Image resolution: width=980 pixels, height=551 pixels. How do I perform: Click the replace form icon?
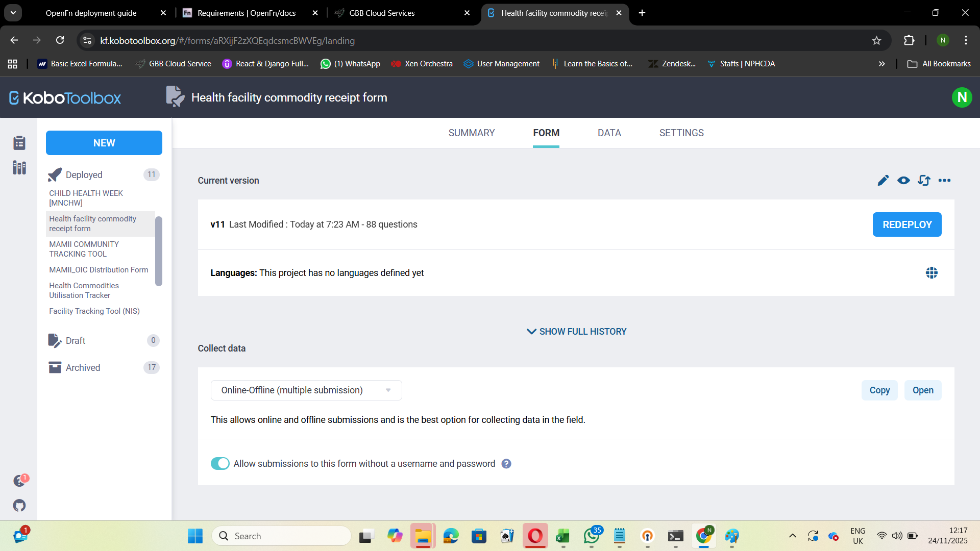[924, 180]
